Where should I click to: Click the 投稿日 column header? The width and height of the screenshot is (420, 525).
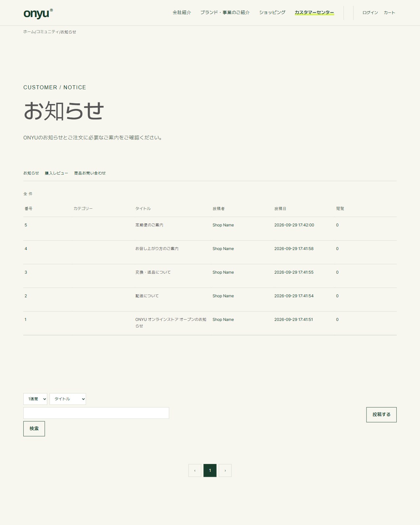pos(280,209)
